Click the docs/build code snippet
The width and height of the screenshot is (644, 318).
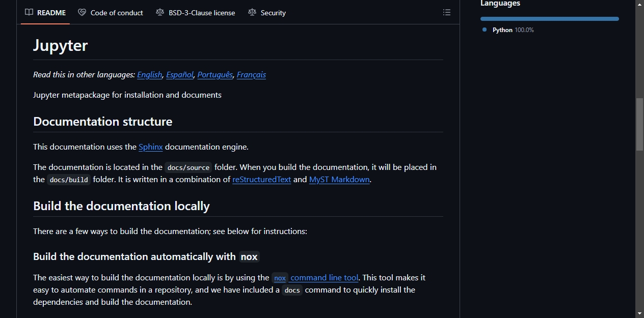tap(69, 180)
